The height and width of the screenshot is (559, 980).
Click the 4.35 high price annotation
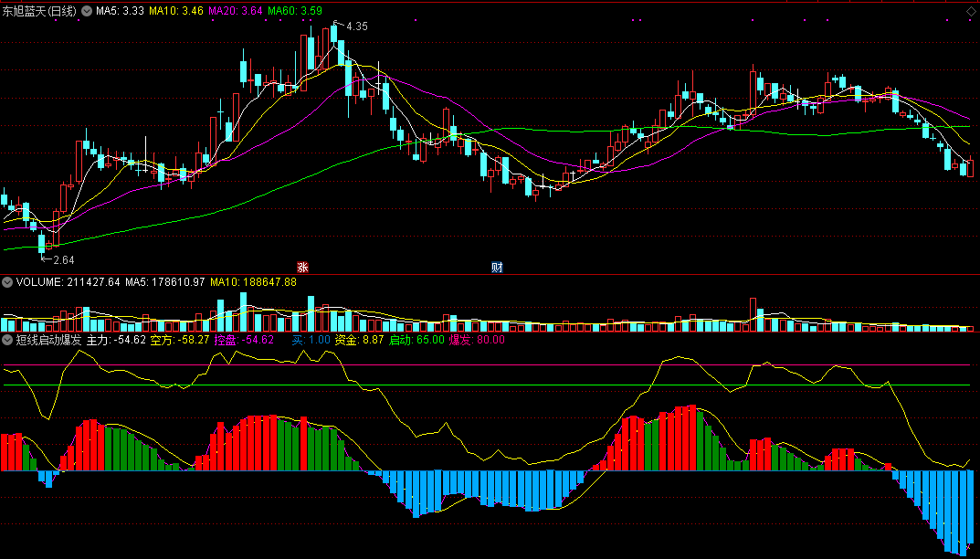(x=357, y=26)
